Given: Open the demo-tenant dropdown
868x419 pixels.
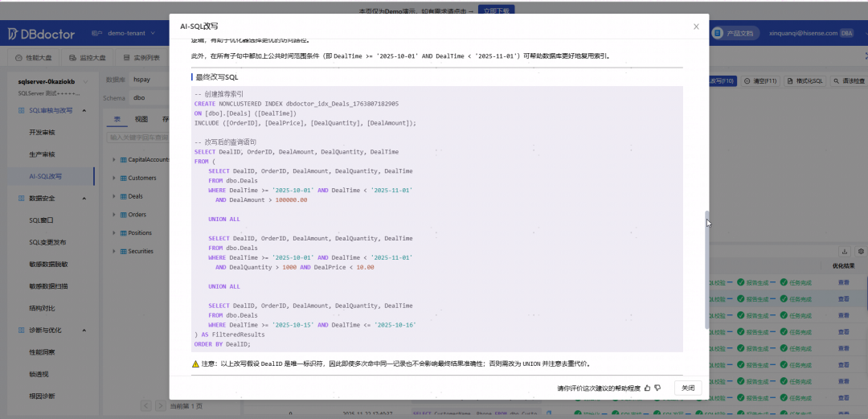Looking at the screenshot, I should pos(131,33).
